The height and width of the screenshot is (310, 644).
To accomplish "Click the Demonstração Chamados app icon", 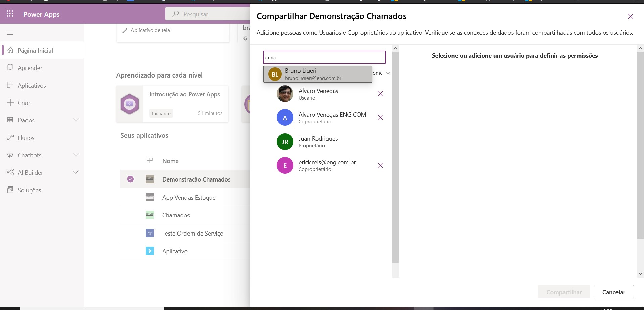I will tap(150, 179).
